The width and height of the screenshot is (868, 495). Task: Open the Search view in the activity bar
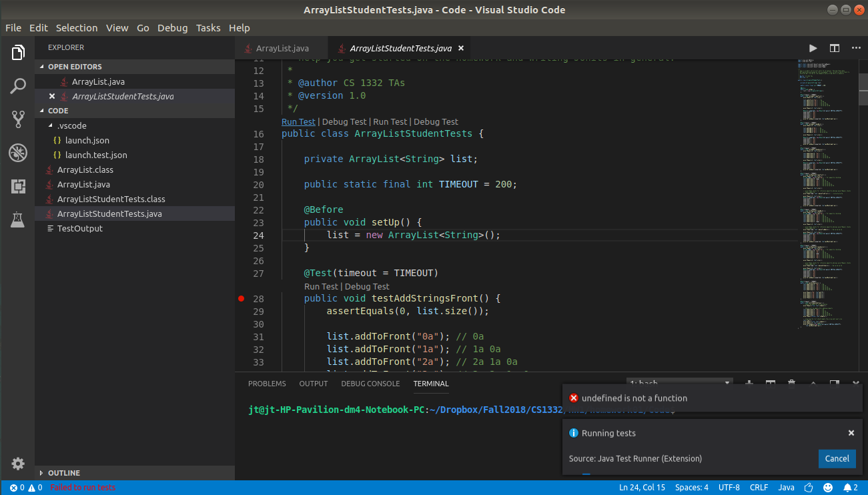[18, 85]
